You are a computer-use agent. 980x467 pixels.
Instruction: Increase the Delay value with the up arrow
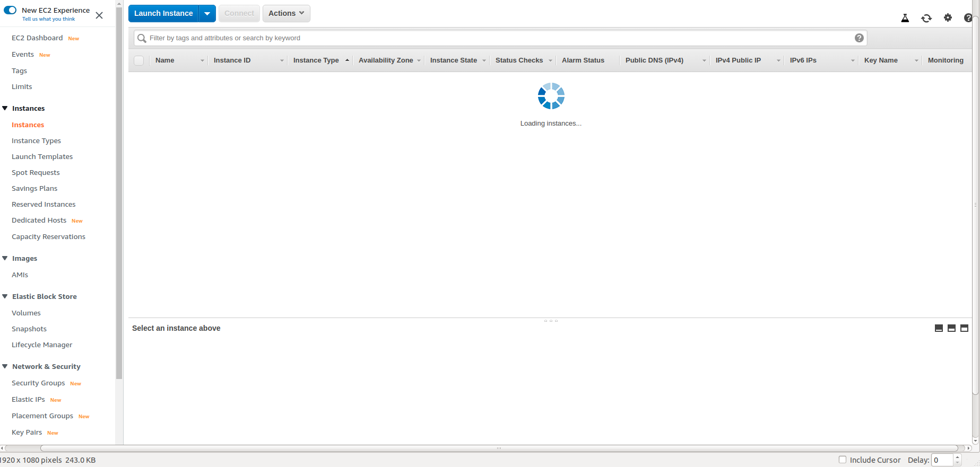pyautogui.click(x=958, y=457)
